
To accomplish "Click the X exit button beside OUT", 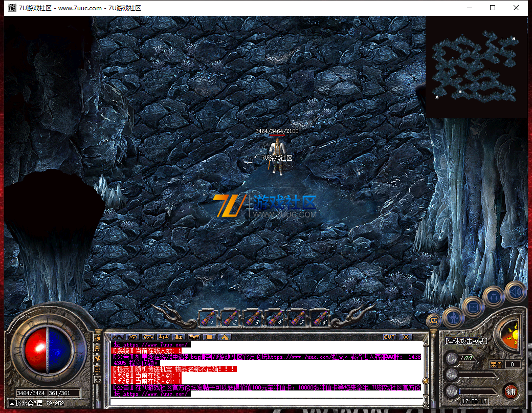I will pyautogui.click(x=406, y=337).
